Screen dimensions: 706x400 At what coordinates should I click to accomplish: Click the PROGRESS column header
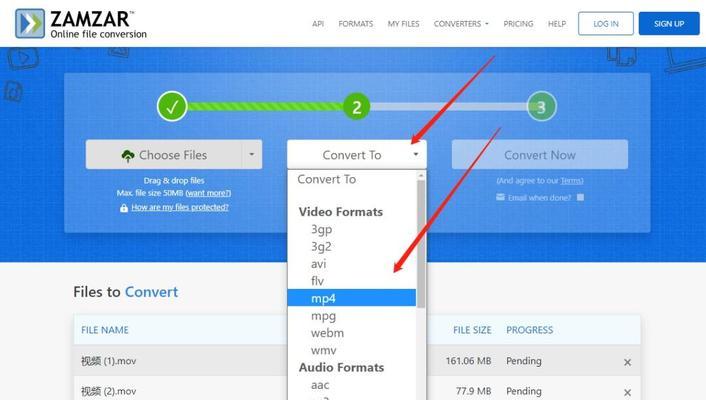tap(530, 330)
